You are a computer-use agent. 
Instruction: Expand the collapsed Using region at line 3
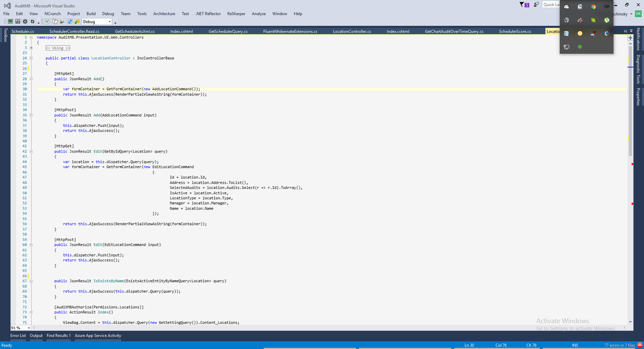point(31,48)
